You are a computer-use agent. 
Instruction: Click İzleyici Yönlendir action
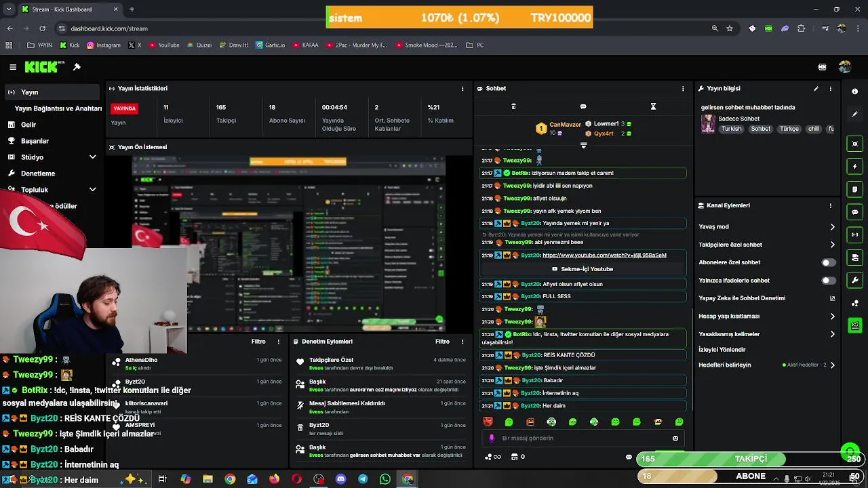point(722,350)
